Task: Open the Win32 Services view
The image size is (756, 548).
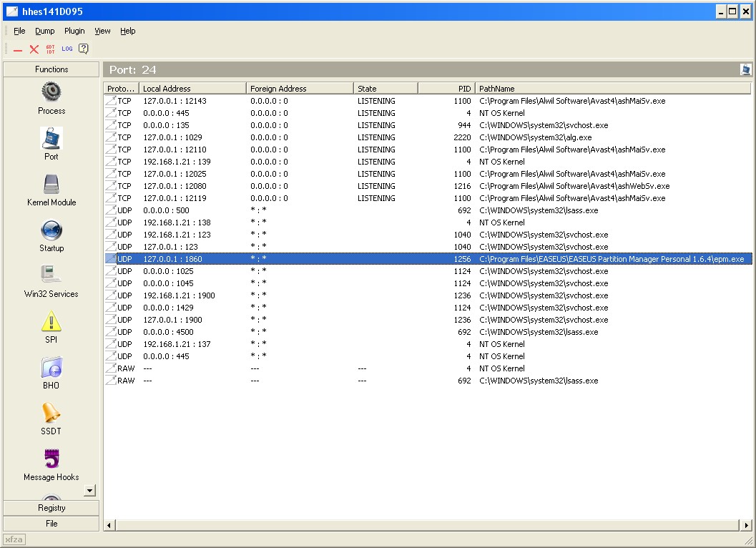Action: click(51, 281)
